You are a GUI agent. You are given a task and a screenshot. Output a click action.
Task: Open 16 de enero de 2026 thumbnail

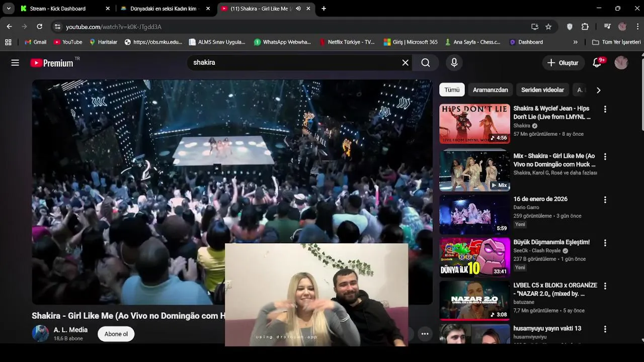pos(474,214)
